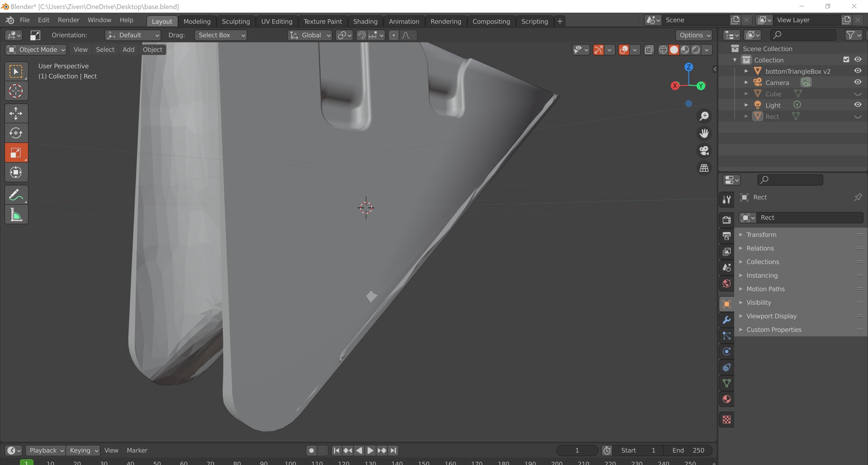This screenshot has width=868, height=465.
Task: Open Drag Select Box dropdown
Action: coord(220,35)
